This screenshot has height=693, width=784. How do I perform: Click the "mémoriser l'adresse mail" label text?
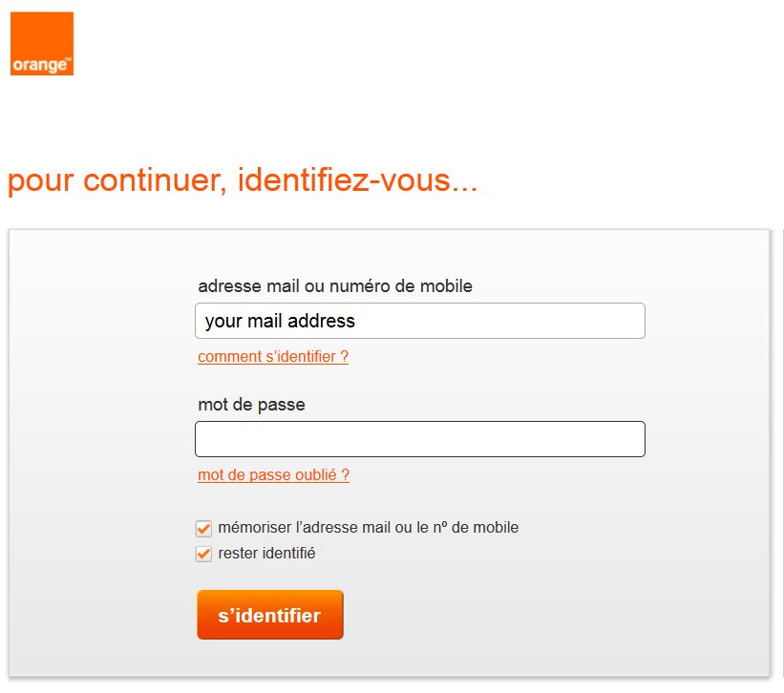[368, 527]
